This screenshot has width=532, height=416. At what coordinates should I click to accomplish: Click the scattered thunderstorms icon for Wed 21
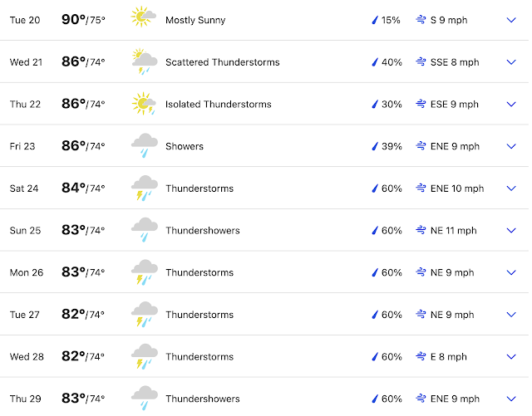[x=144, y=61]
